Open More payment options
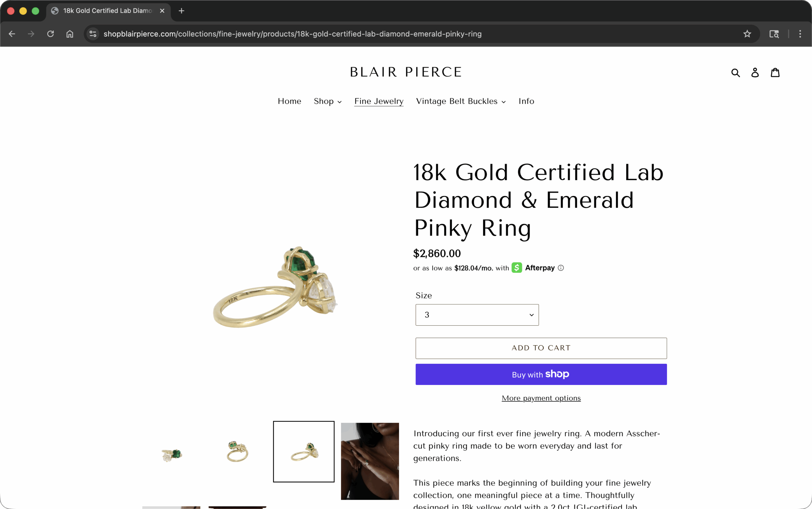This screenshot has width=812, height=509. [x=541, y=398]
